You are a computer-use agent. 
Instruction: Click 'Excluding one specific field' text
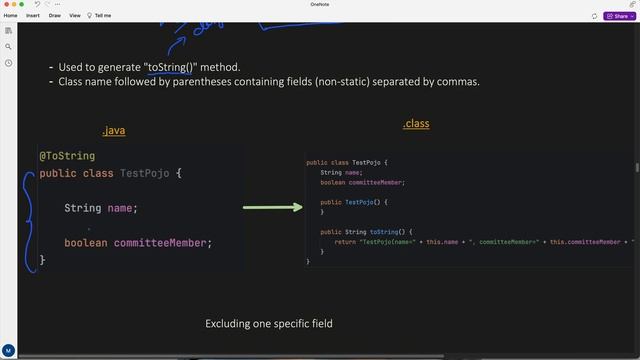[x=269, y=324]
